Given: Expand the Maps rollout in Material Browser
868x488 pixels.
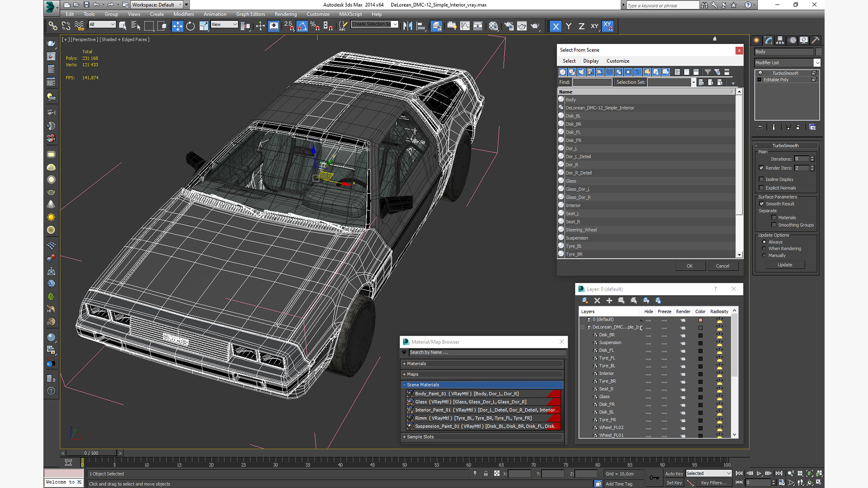Looking at the screenshot, I should click(x=482, y=375).
